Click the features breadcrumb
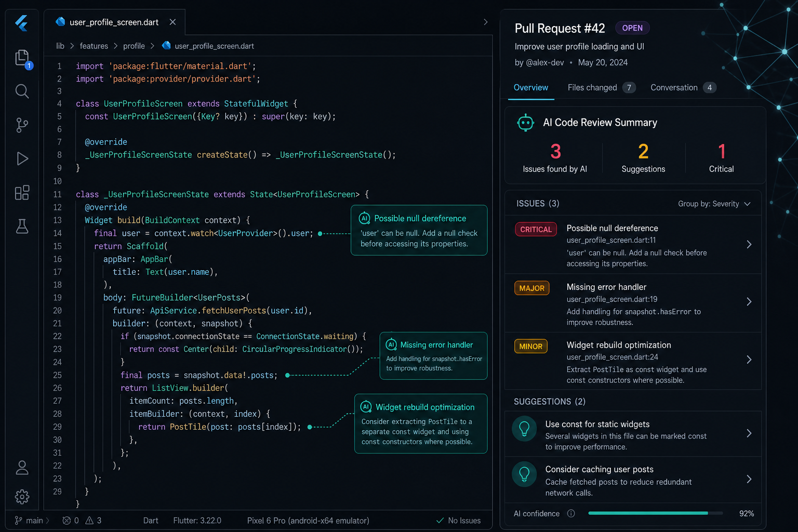 94,46
